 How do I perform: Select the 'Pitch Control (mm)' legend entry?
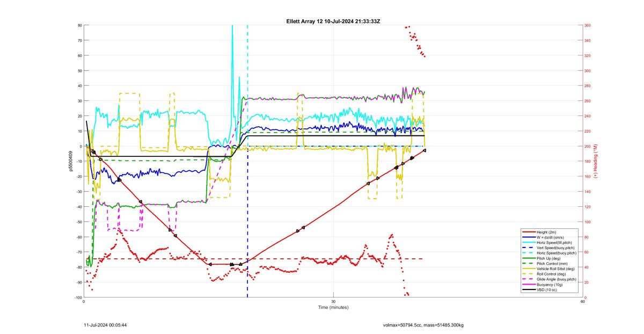(552, 264)
